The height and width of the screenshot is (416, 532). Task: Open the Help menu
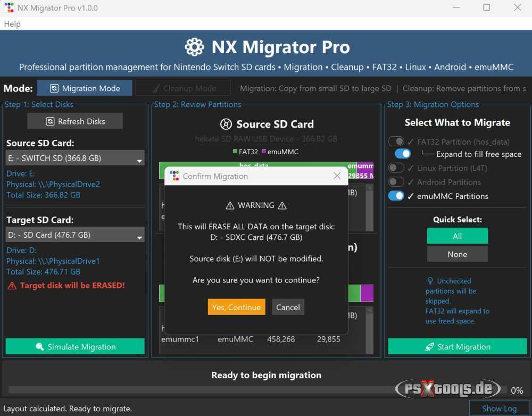(12, 24)
